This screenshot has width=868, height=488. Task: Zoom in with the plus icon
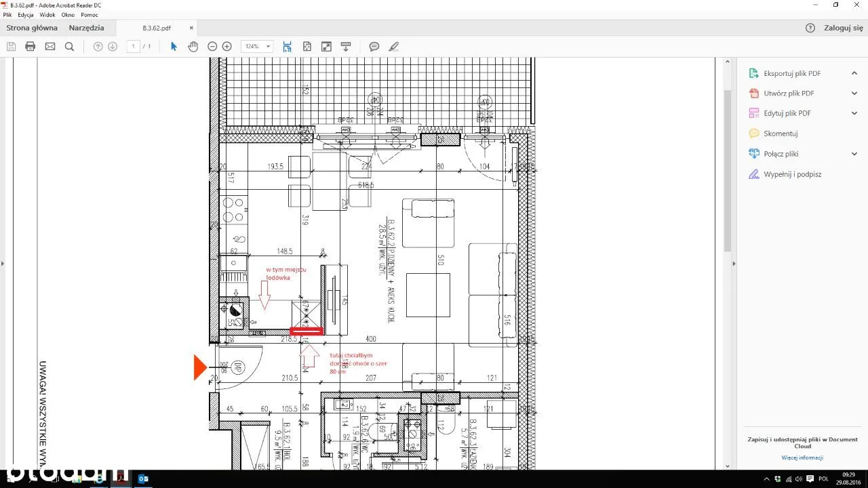point(227,46)
